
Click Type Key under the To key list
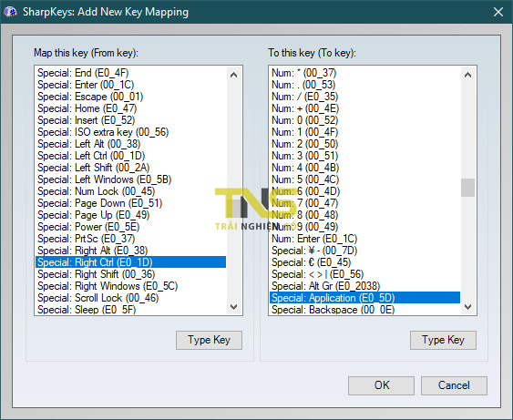[443, 340]
